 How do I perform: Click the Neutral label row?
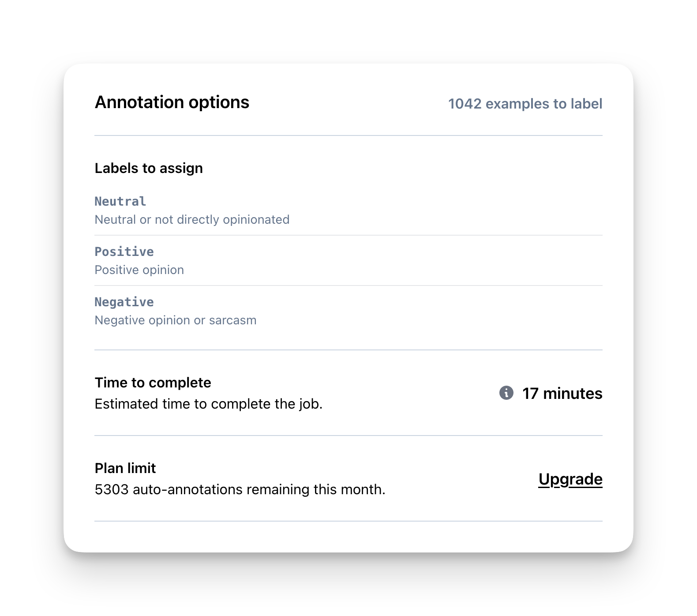348,210
